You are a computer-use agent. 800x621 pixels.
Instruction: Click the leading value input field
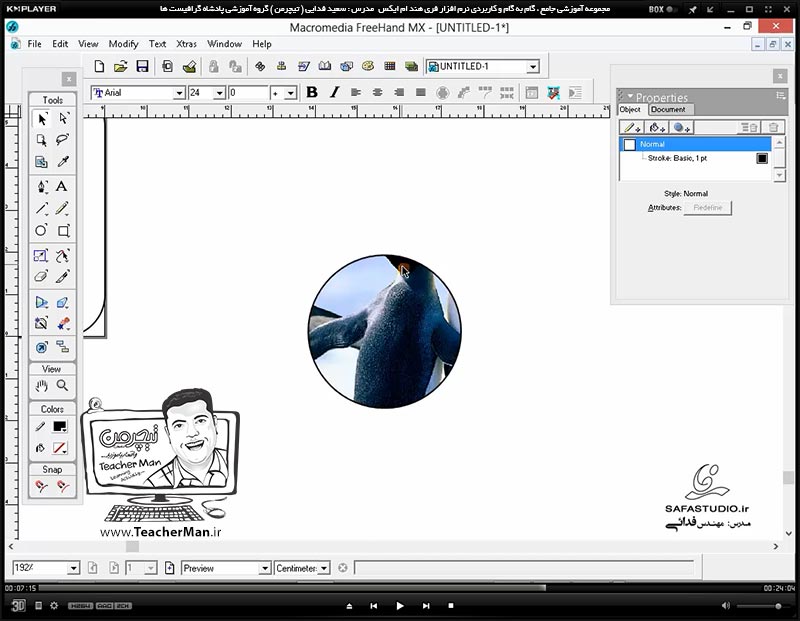[248, 93]
